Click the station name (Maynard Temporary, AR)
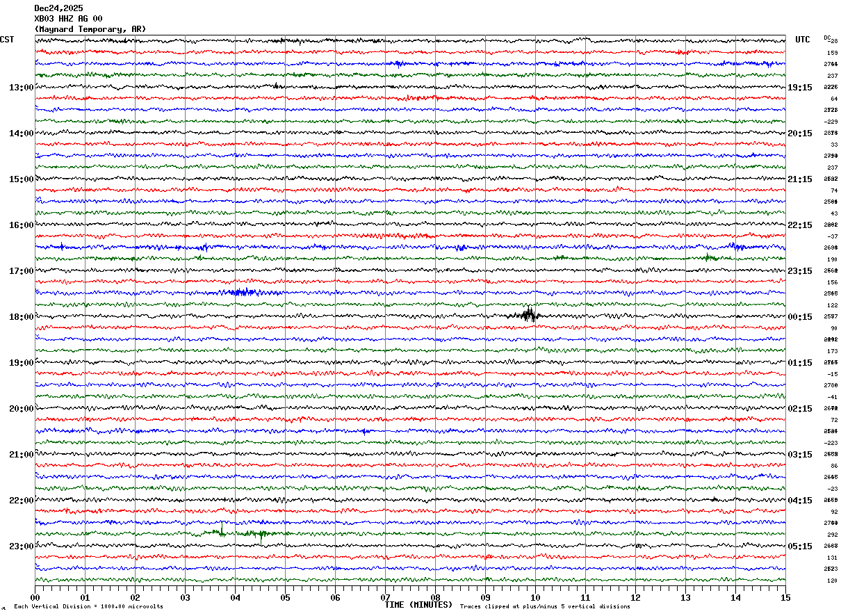This screenshot has width=841, height=616. 90,29
